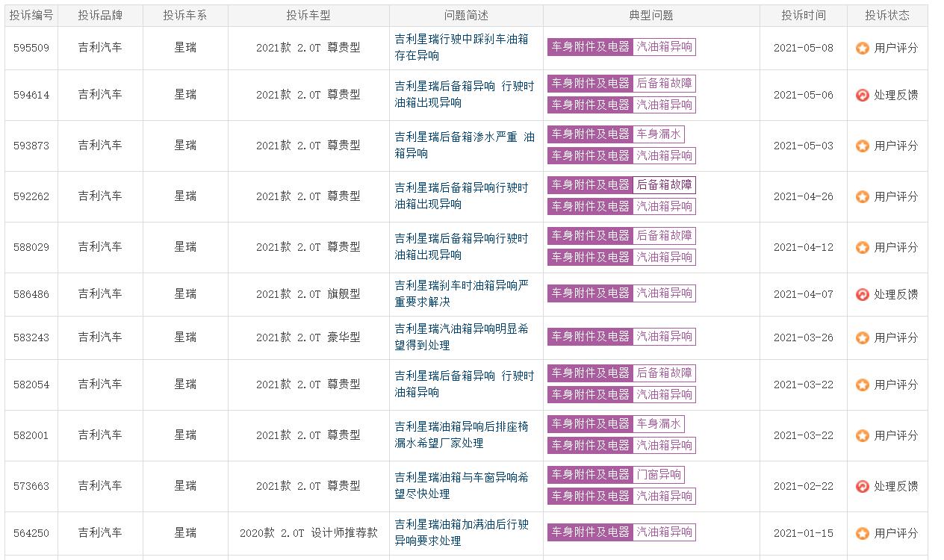Click the 用户评分 status text in row 582001

(x=895, y=435)
